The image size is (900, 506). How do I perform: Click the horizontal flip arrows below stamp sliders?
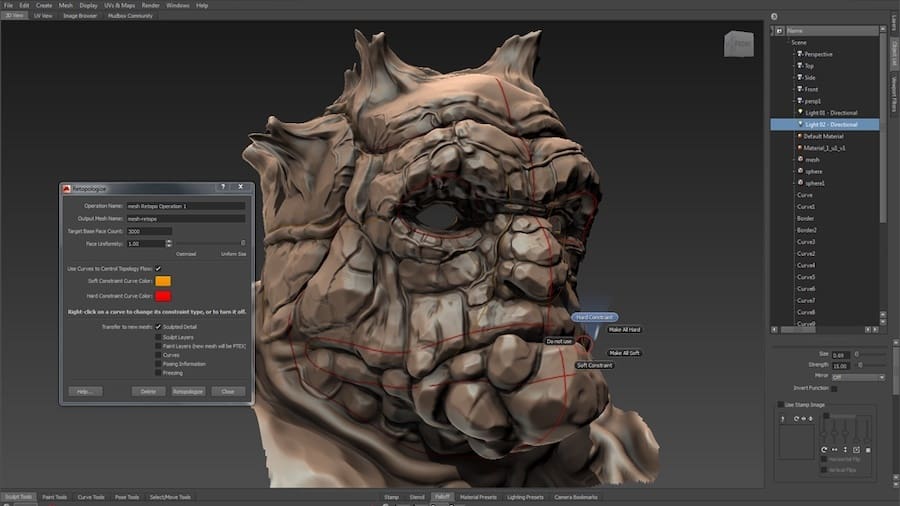tap(835, 450)
